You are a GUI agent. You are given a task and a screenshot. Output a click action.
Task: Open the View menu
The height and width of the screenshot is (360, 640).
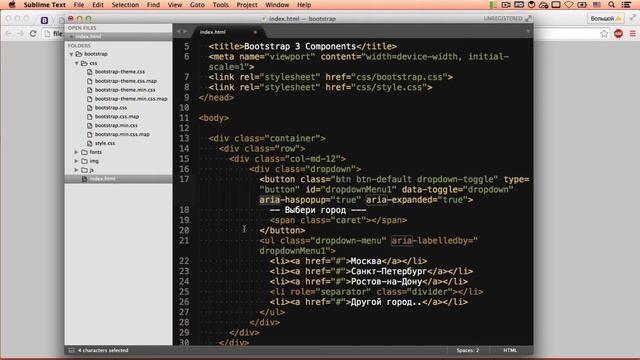click(x=175, y=5)
